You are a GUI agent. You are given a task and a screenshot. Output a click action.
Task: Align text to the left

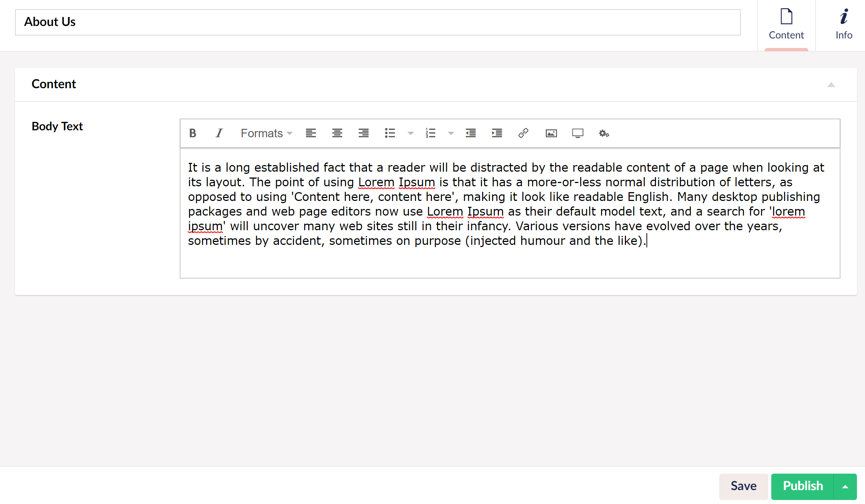click(311, 133)
